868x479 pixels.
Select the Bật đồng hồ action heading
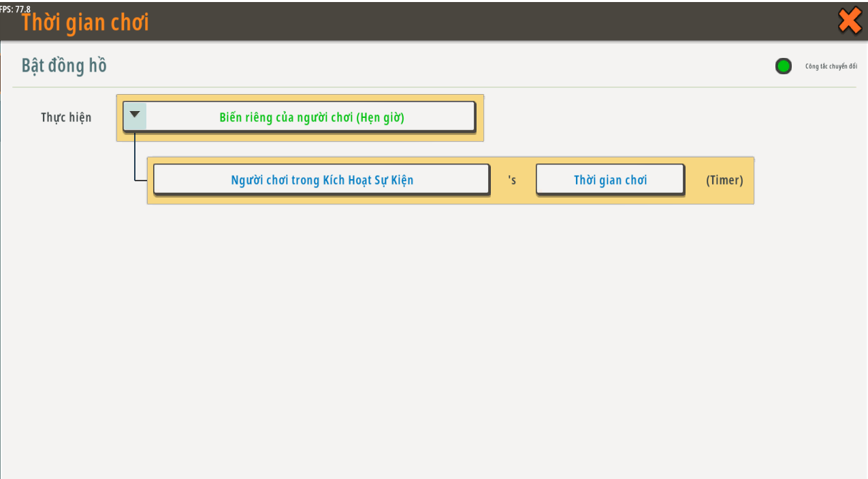pos(64,66)
